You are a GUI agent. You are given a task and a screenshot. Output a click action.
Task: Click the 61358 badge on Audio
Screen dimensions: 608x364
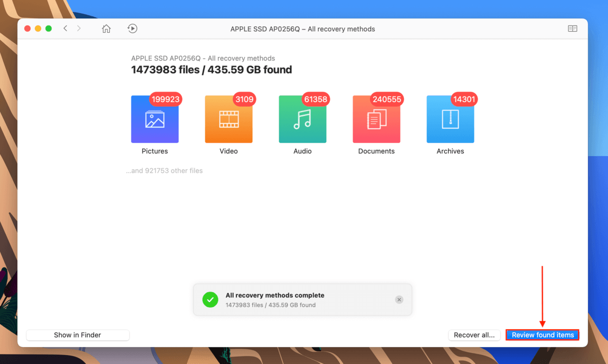pyautogui.click(x=316, y=99)
